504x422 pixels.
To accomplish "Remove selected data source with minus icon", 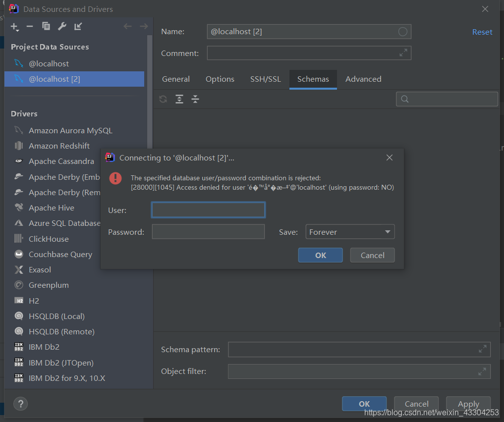I will pos(30,26).
